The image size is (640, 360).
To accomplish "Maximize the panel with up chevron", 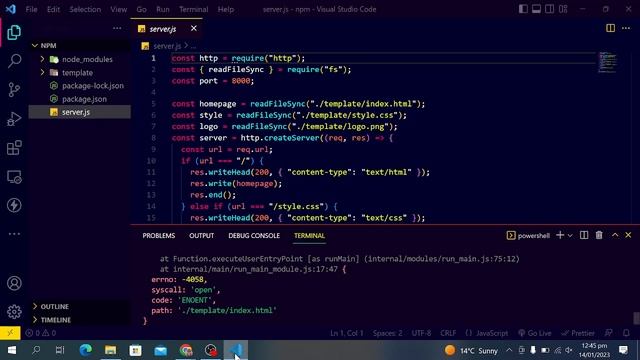I will coord(615,235).
